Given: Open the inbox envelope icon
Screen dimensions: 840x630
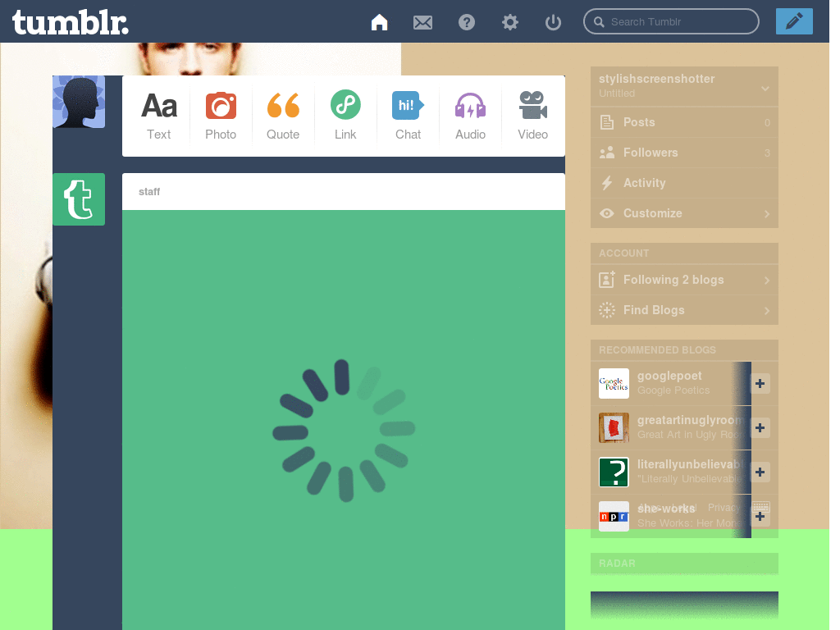Looking at the screenshot, I should [x=422, y=22].
